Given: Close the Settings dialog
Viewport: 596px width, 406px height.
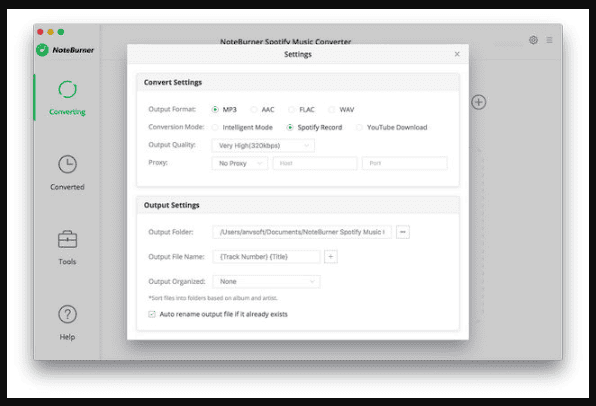Looking at the screenshot, I should tap(457, 54).
